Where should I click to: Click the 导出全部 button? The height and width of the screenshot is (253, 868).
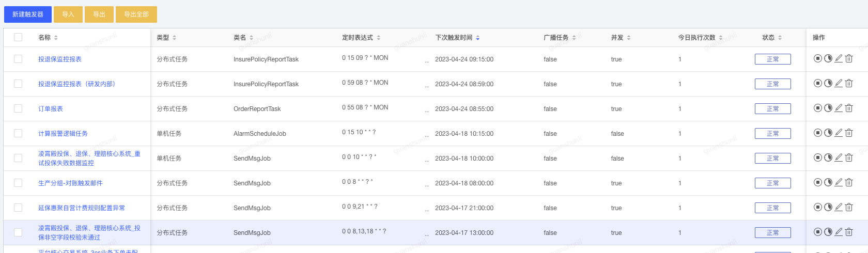point(136,14)
